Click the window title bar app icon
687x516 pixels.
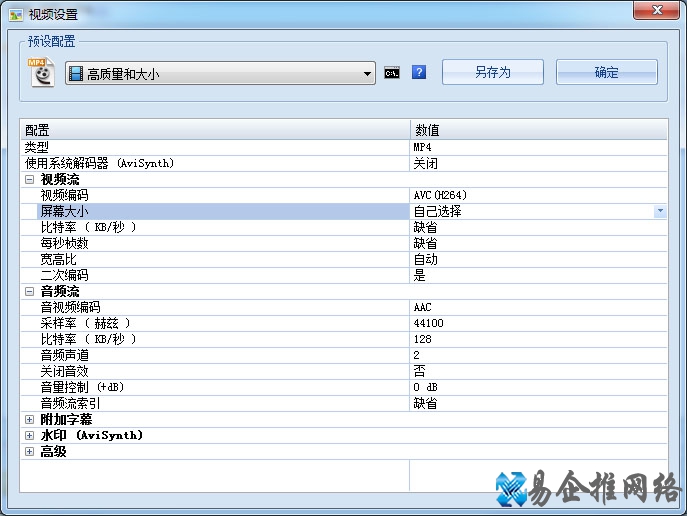click(16, 15)
